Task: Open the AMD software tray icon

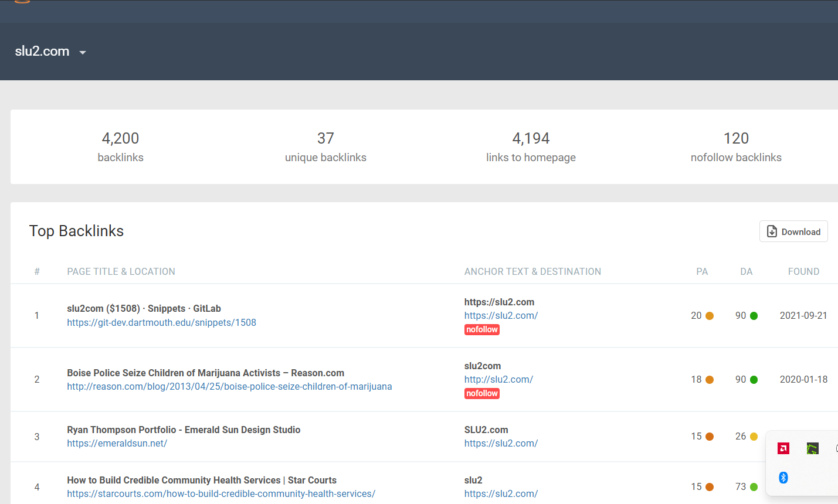Action: (x=783, y=449)
